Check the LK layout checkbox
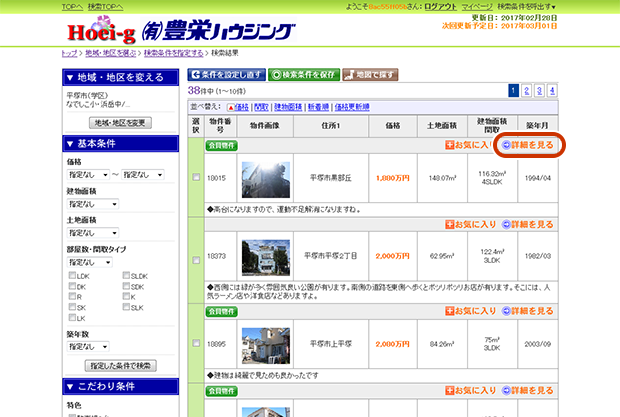The height and width of the screenshot is (417, 620). point(72,317)
